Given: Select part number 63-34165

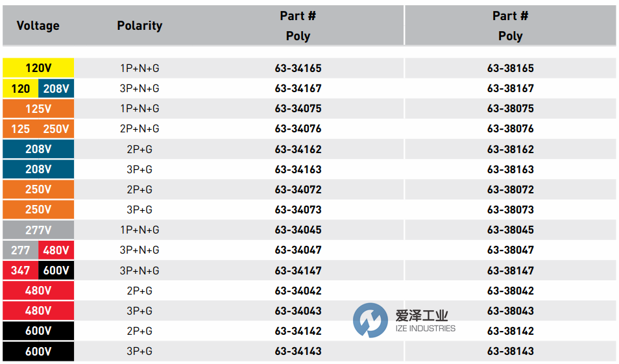Looking at the screenshot, I should coord(298,68).
